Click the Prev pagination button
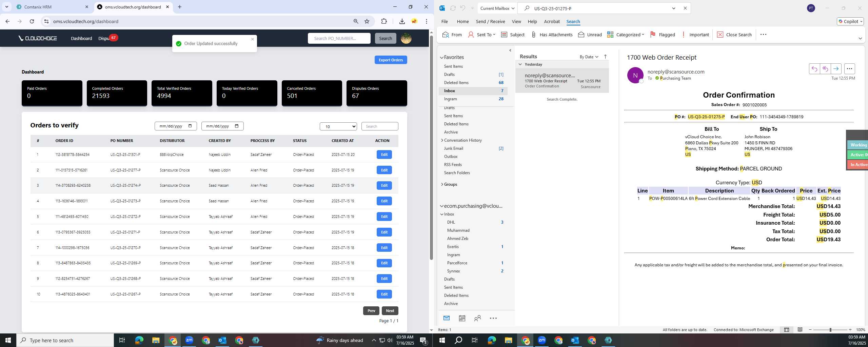 371,311
